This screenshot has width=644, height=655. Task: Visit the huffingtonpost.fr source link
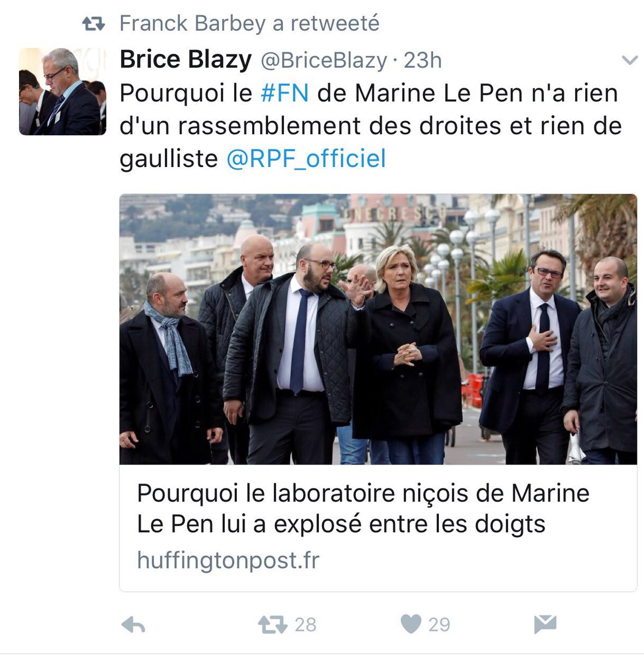[x=228, y=561]
